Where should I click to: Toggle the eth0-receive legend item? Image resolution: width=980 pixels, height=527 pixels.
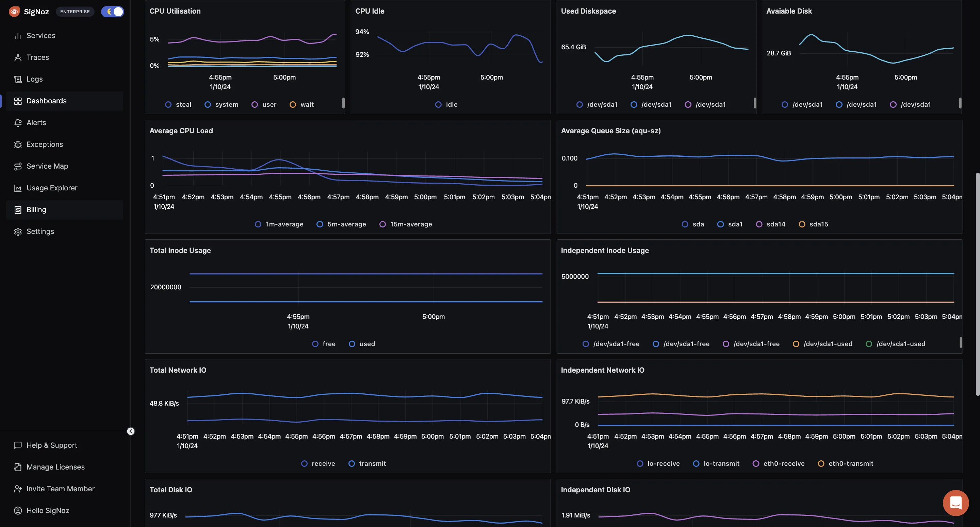point(779,464)
